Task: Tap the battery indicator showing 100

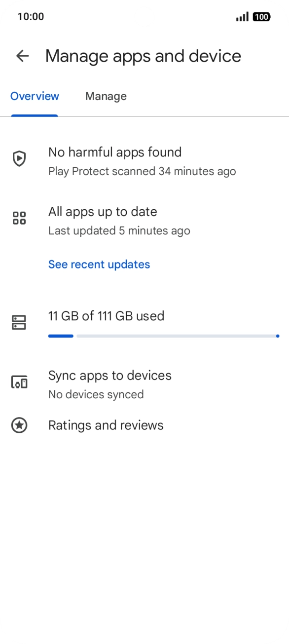Action: point(261,17)
